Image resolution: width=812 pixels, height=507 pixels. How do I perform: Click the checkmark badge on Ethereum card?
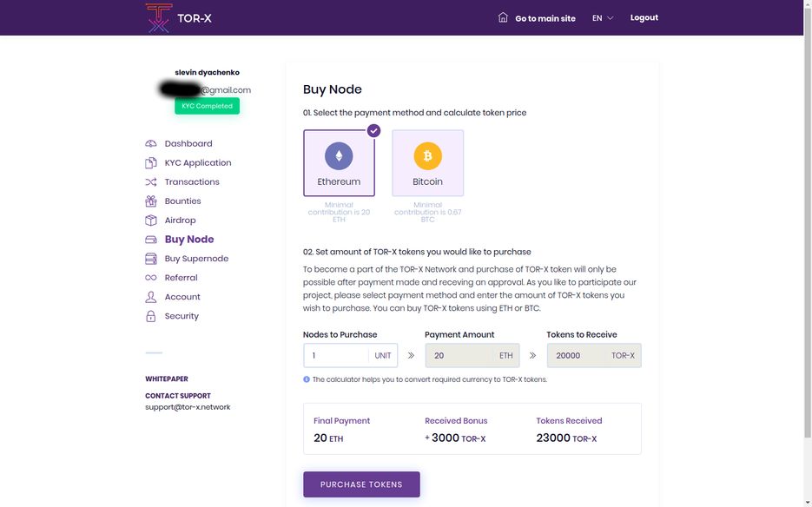click(x=374, y=131)
